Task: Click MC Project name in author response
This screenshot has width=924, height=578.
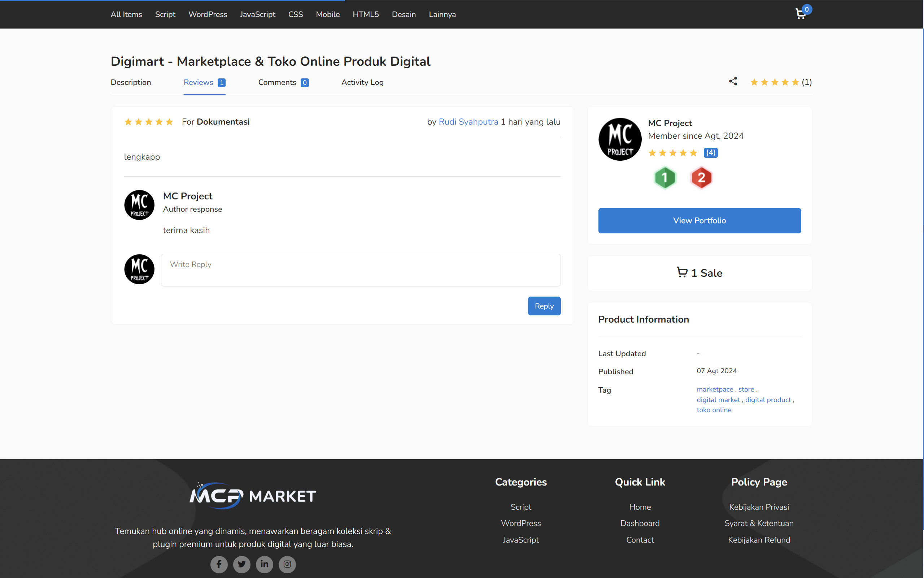Action: coord(187,196)
